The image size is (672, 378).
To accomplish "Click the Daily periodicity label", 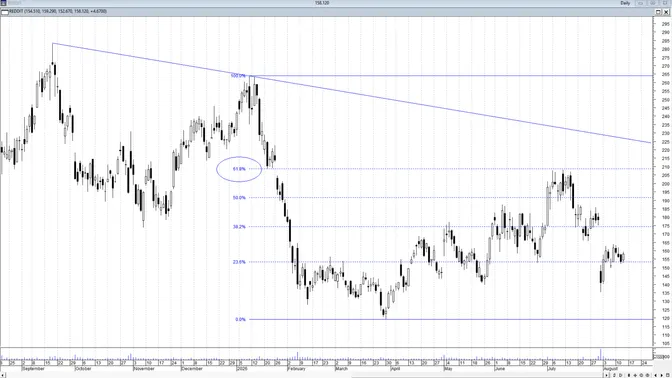I will click(x=625, y=3).
